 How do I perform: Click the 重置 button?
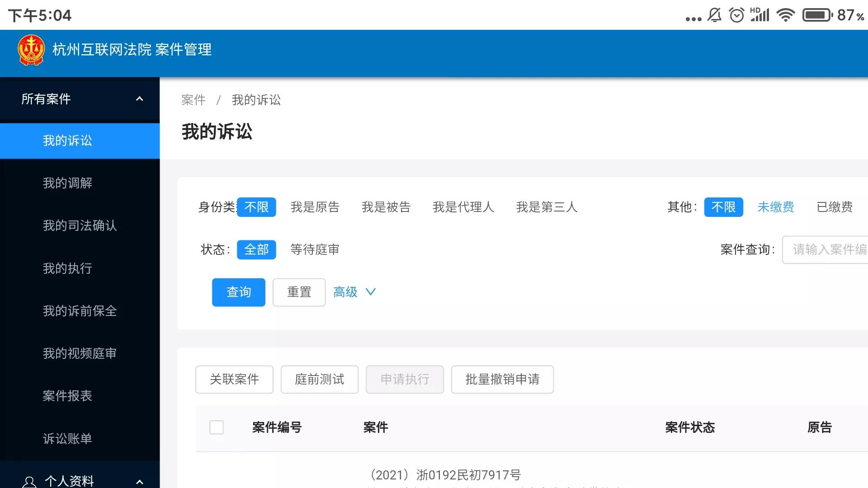tap(299, 292)
